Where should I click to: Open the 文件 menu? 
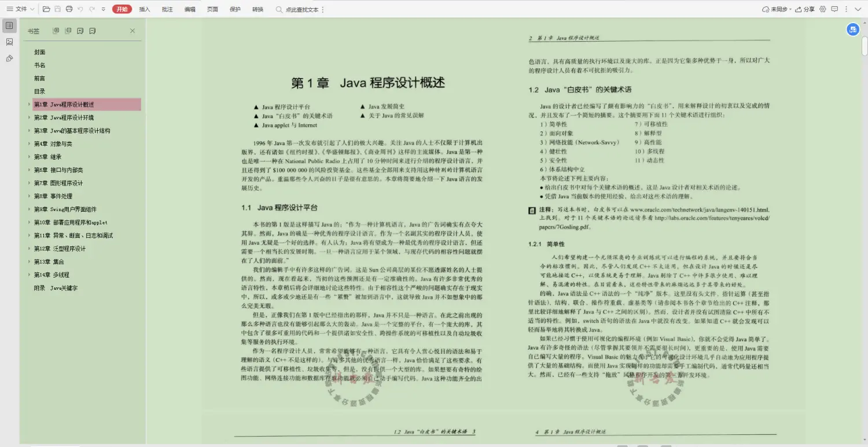click(21, 9)
